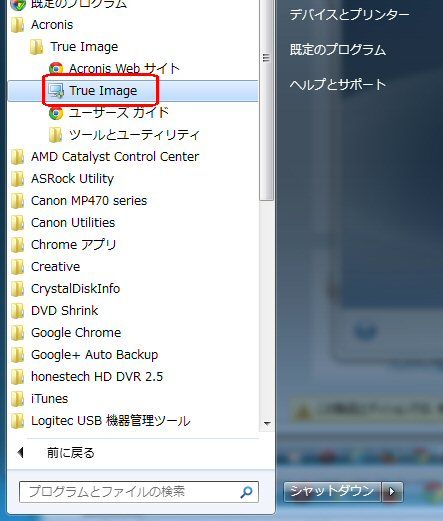Click Google+ Auto Backup folder icon
This screenshot has width=443, height=521.
(18, 355)
